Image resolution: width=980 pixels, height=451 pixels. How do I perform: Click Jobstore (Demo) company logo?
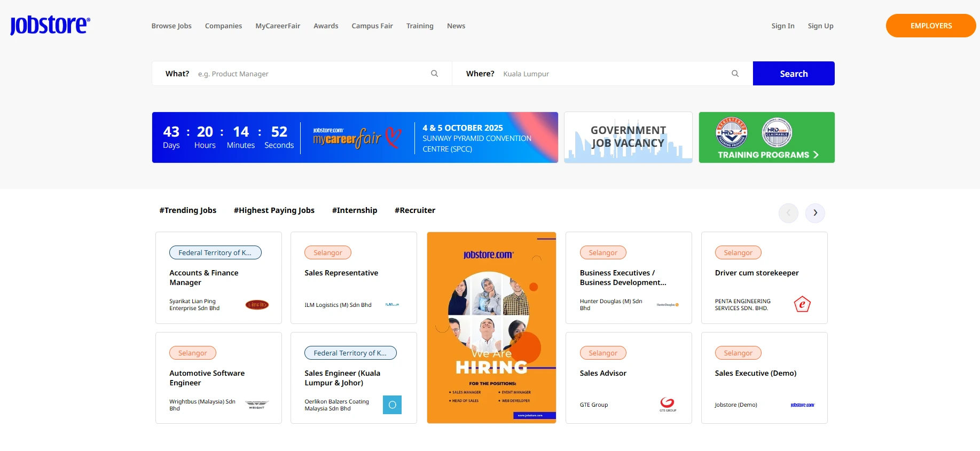click(802, 405)
